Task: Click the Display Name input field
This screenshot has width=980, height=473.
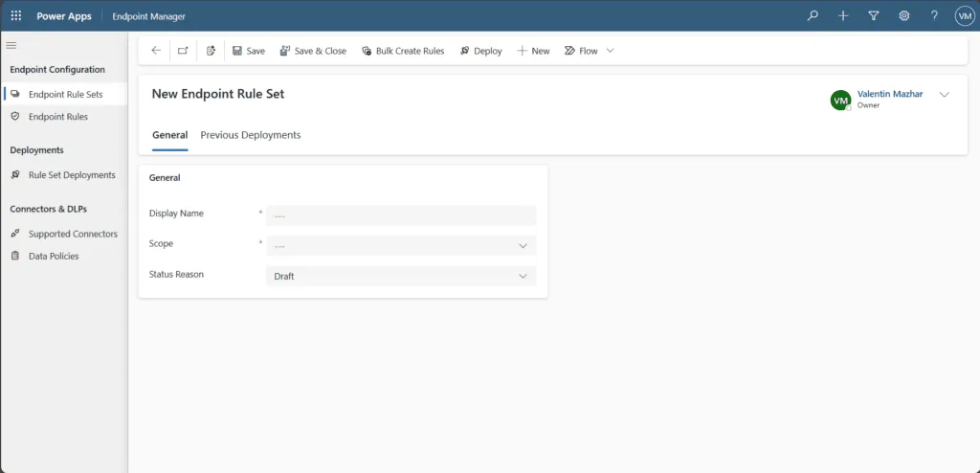Action: [x=401, y=215]
